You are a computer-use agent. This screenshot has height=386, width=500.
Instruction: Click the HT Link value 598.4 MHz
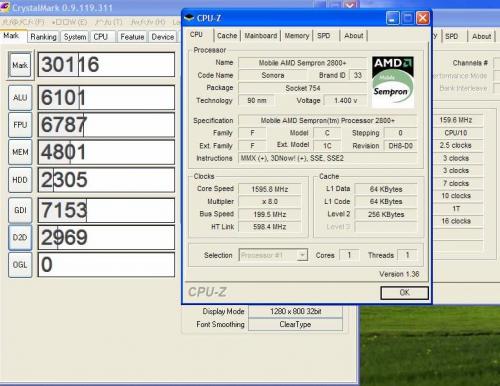point(270,227)
